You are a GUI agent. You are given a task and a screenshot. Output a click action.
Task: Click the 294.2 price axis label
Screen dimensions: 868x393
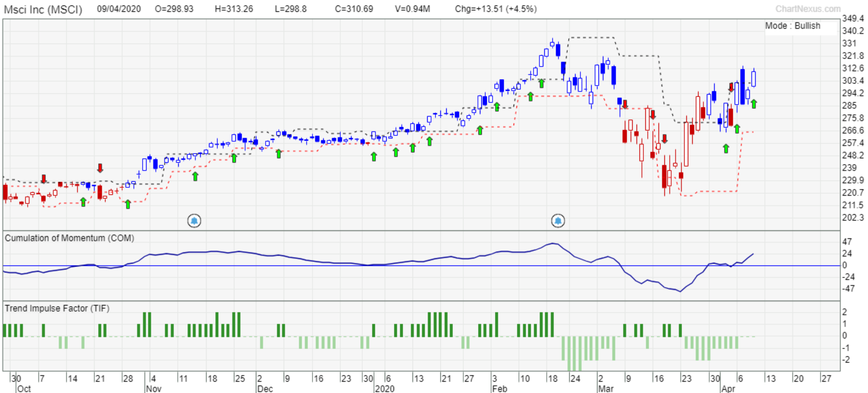(x=853, y=93)
